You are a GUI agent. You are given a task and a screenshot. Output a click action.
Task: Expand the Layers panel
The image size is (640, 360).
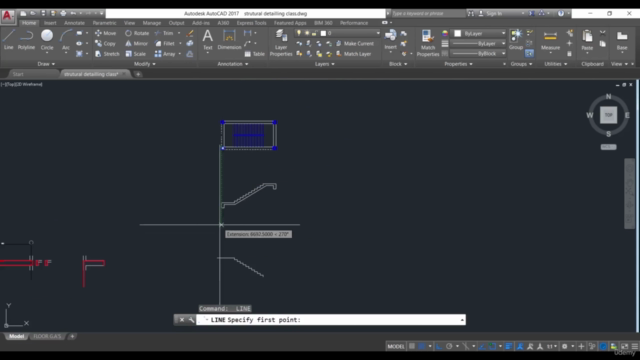[x=324, y=64]
